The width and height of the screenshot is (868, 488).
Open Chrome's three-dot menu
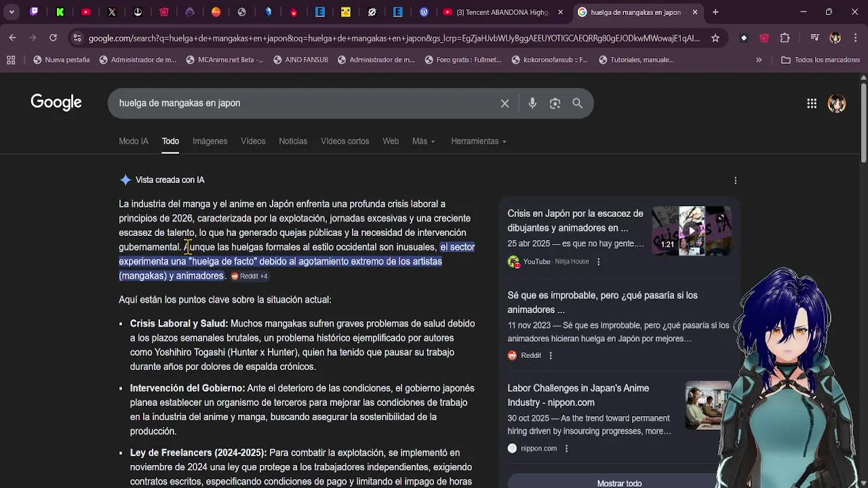855,38
